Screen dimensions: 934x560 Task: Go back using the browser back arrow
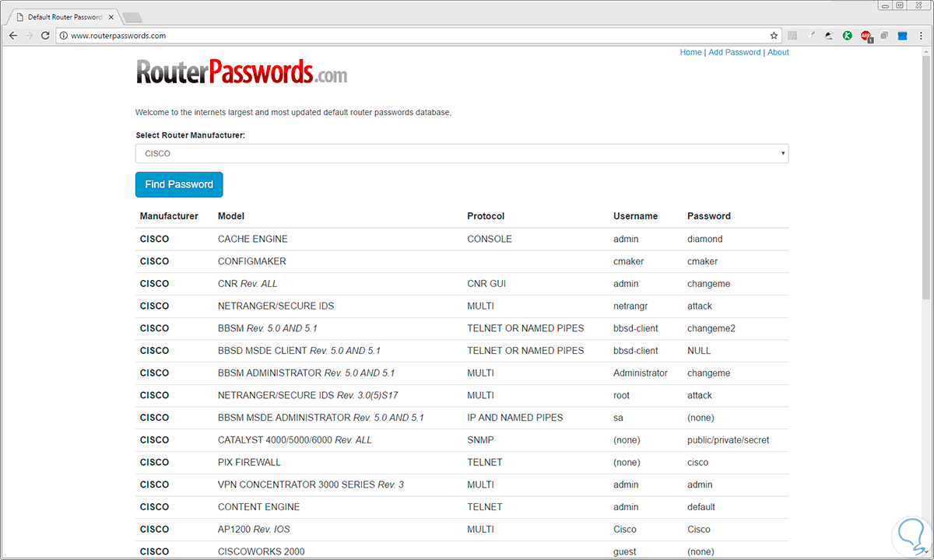(12, 36)
